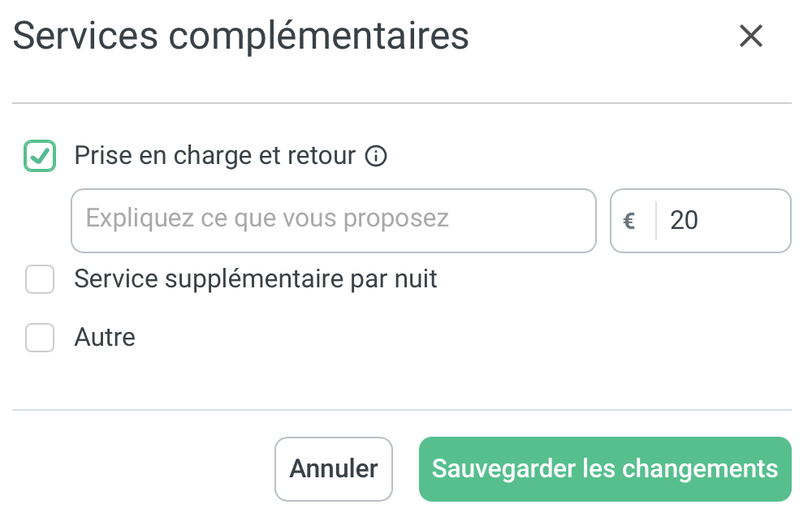Click the Services complémentaires heading
This screenshot has width=812, height=513.
click(x=241, y=37)
